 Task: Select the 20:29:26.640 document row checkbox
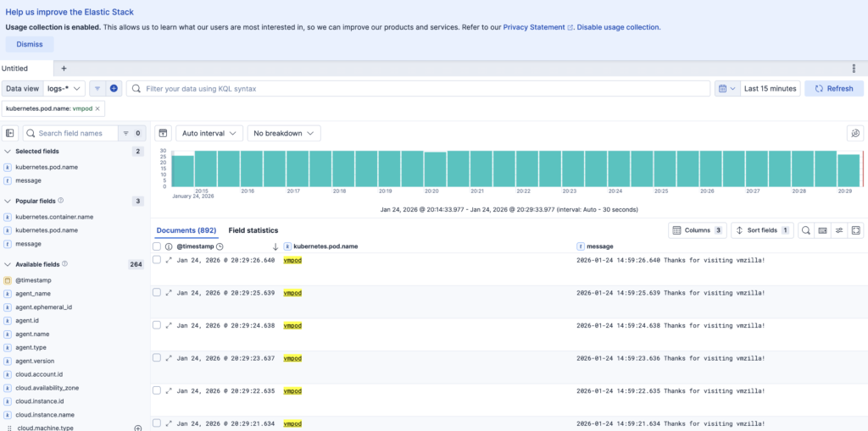pyautogui.click(x=156, y=260)
